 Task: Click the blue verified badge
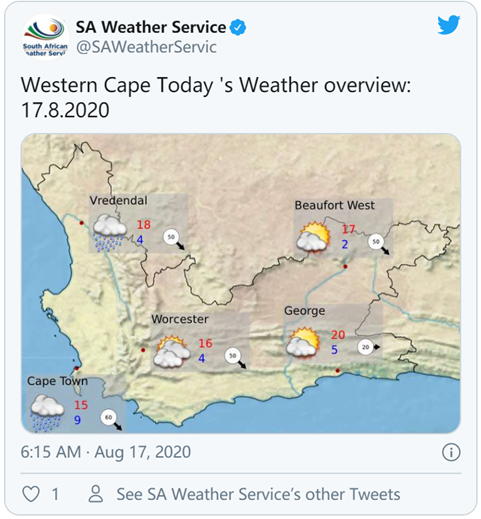[x=238, y=27]
